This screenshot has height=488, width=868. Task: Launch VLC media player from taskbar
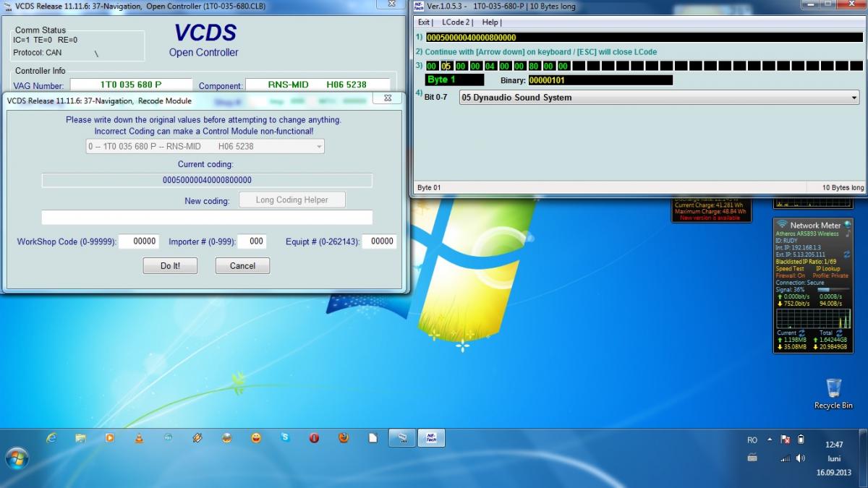pos(139,438)
